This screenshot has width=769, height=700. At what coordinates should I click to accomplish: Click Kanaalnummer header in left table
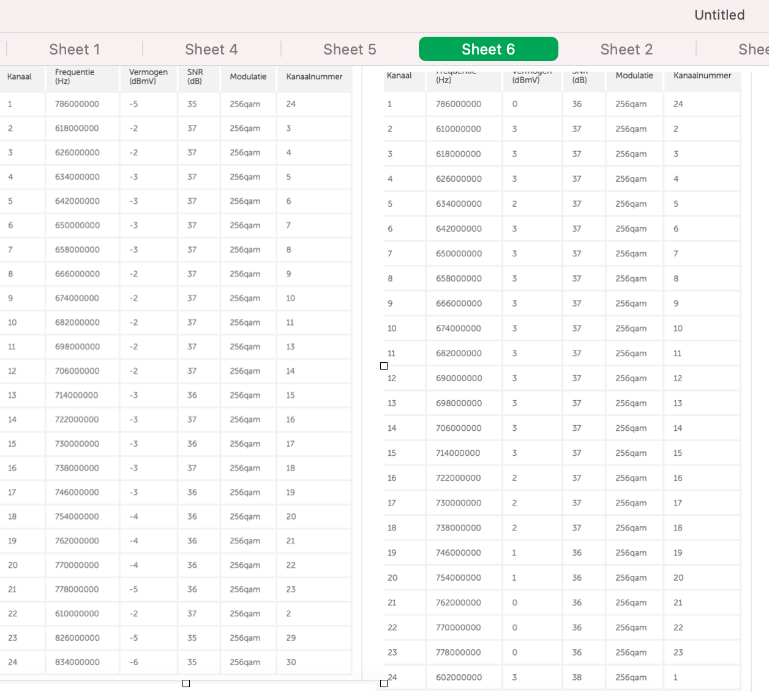314,77
